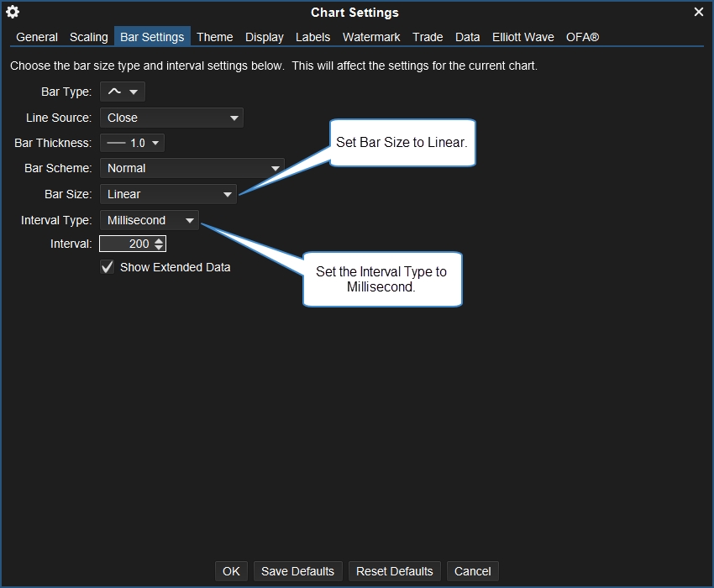The image size is (714, 588).
Task: Select the Bar Settings tab
Action: [152, 37]
